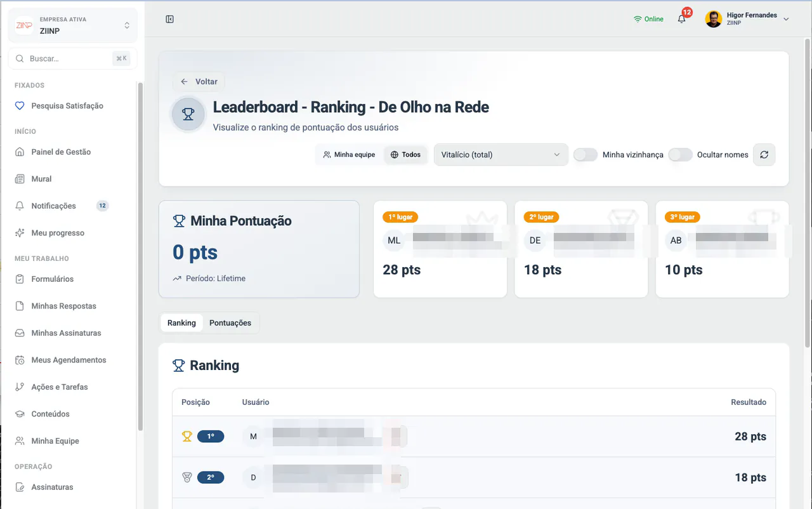Click the trophy icon beside Leaderboard title
The image size is (812, 509).
click(188, 114)
